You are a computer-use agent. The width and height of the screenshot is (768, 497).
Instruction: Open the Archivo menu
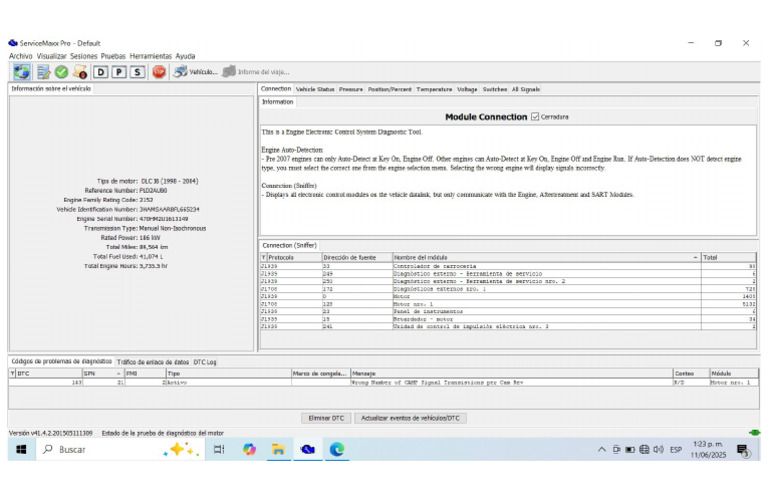pyautogui.click(x=21, y=56)
